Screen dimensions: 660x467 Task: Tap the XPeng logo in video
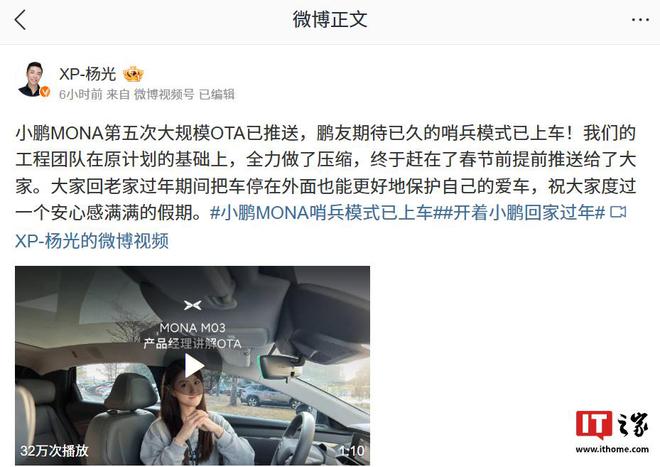point(193,305)
